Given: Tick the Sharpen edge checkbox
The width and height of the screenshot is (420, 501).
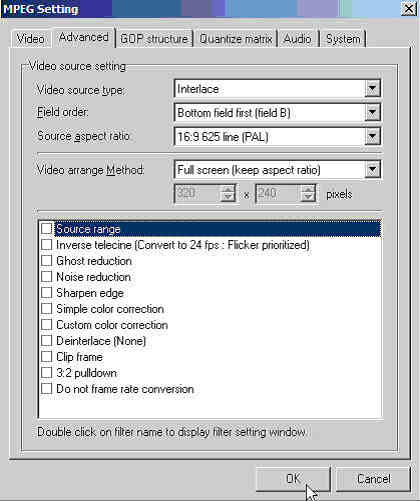Looking at the screenshot, I should point(47,293).
